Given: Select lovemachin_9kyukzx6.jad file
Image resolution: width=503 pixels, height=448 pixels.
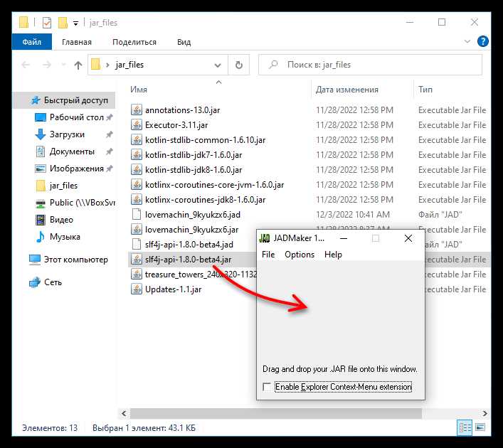Looking at the screenshot, I should tap(193, 215).
